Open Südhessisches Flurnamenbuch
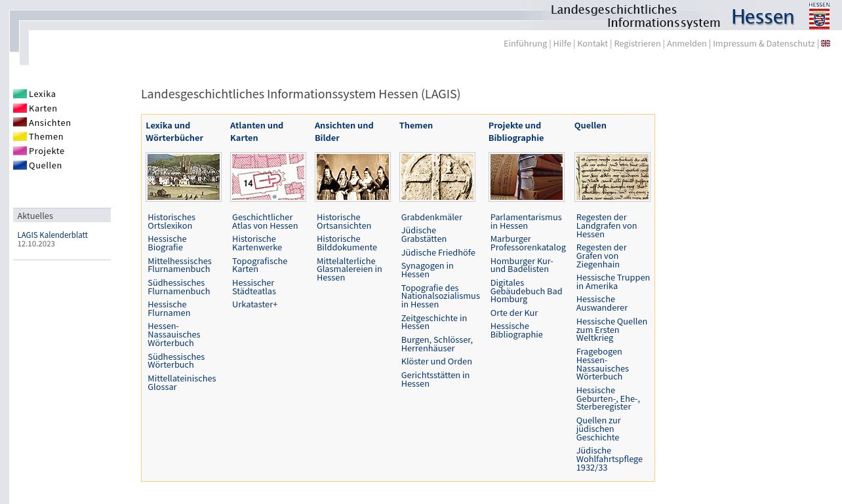842x504 pixels. click(x=178, y=287)
